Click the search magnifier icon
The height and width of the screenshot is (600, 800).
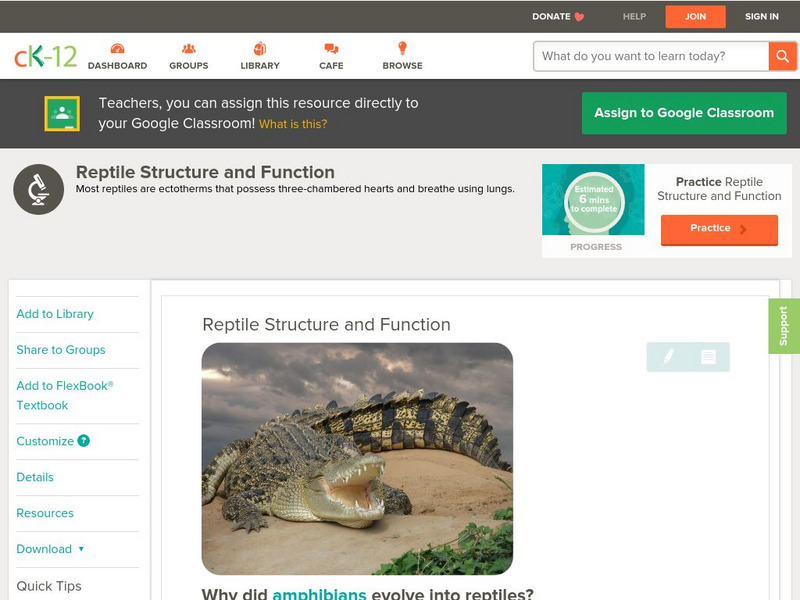click(x=783, y=57)
